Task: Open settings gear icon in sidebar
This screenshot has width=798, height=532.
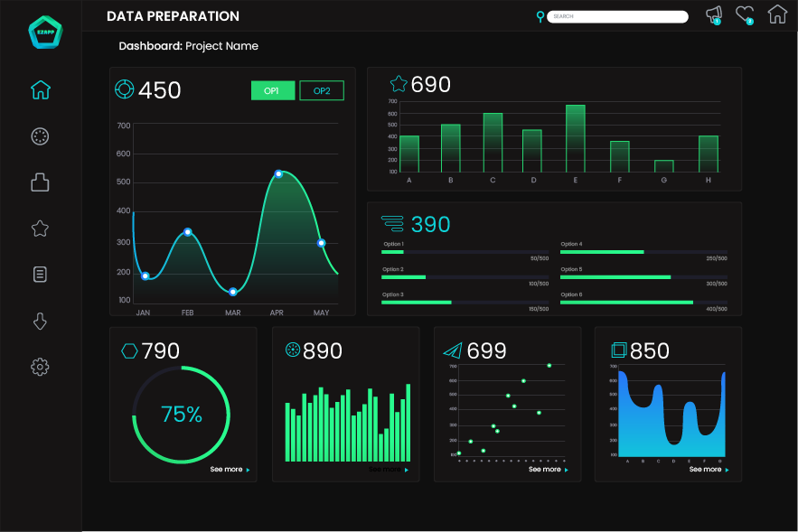Action: point(40,367)
